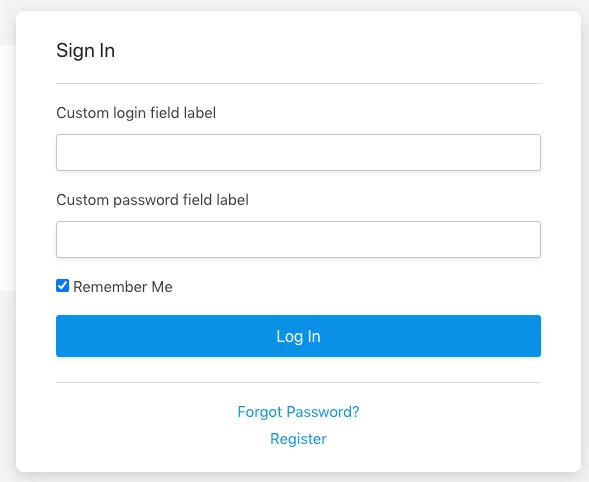This screenshot has width=589, height=482.
Task: Place cursor in the password text box
Action: (x=298, y=239)
